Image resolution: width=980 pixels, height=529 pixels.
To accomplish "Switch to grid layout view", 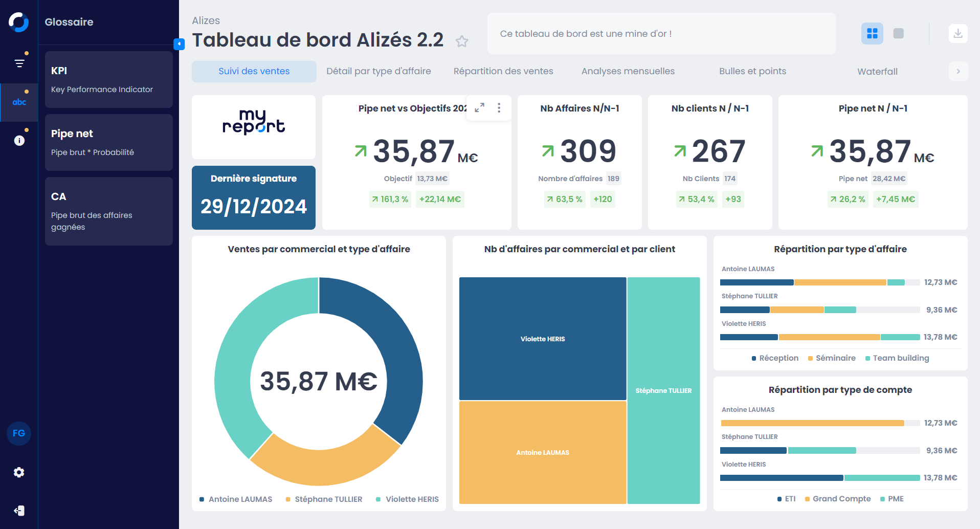I will tap(872, 34).
